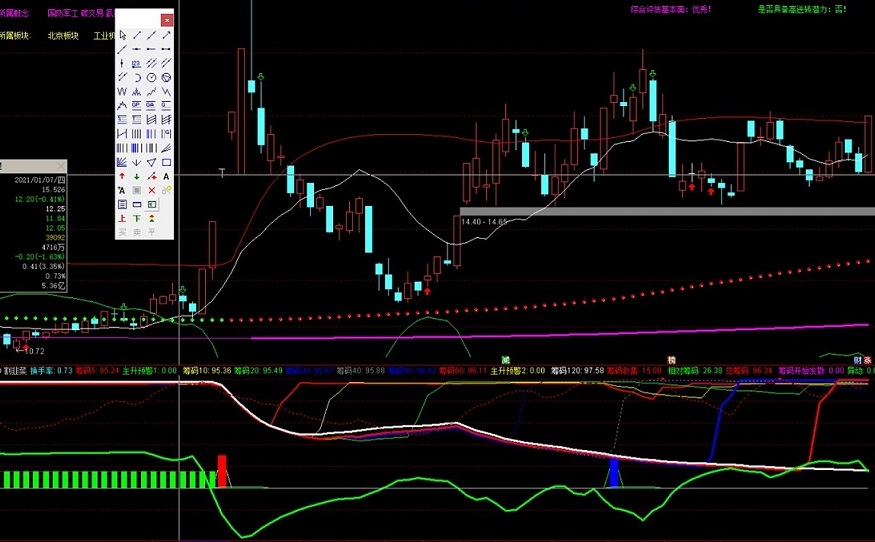
Task: Select the starred A text note tool
Action: tap(122, 190)
